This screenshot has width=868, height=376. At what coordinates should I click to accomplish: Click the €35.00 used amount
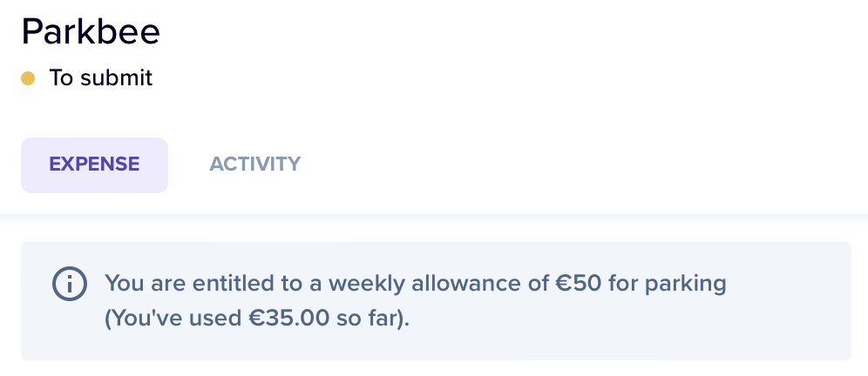click(x=289, y=318)
